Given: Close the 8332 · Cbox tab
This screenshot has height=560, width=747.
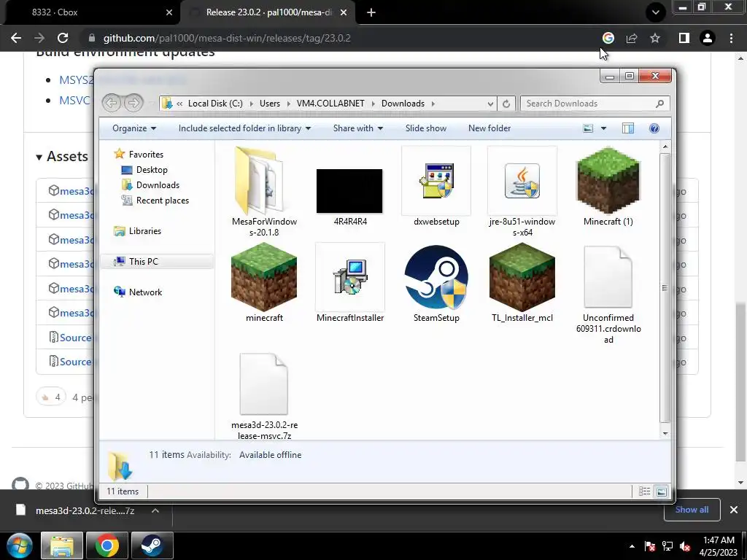Looking at the screenshot, I should point(169,13).
